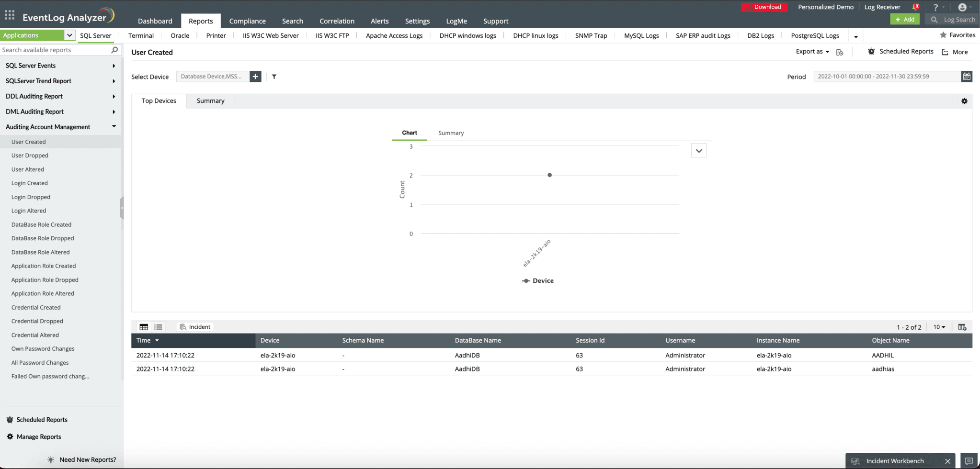Viewport: 980px width, 469px height.
Task: Focus the Search available reports field
Action: pyautogui.click(x=55, y=50)
